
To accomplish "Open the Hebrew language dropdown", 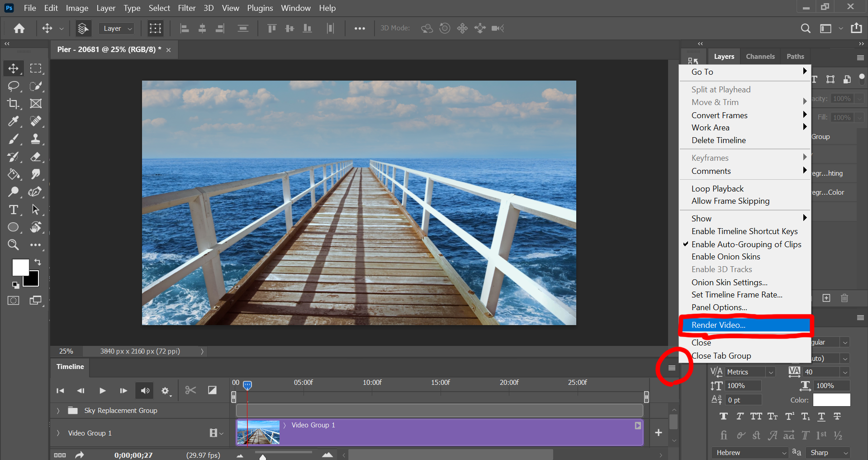I will point(749,453).
